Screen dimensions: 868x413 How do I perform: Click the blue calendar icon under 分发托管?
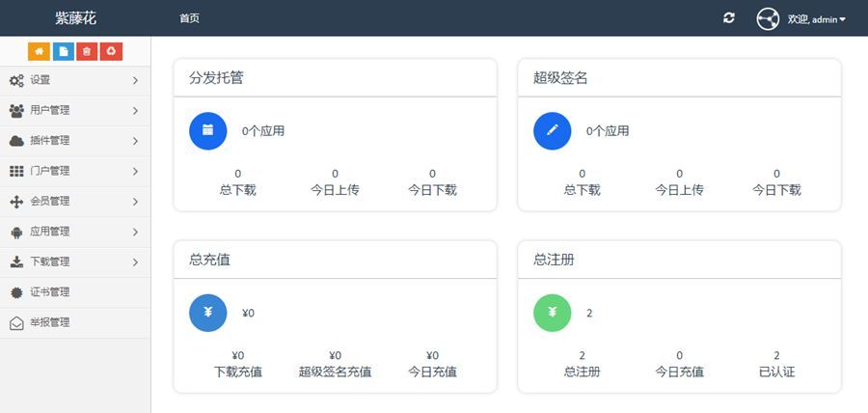pos(207,131)
